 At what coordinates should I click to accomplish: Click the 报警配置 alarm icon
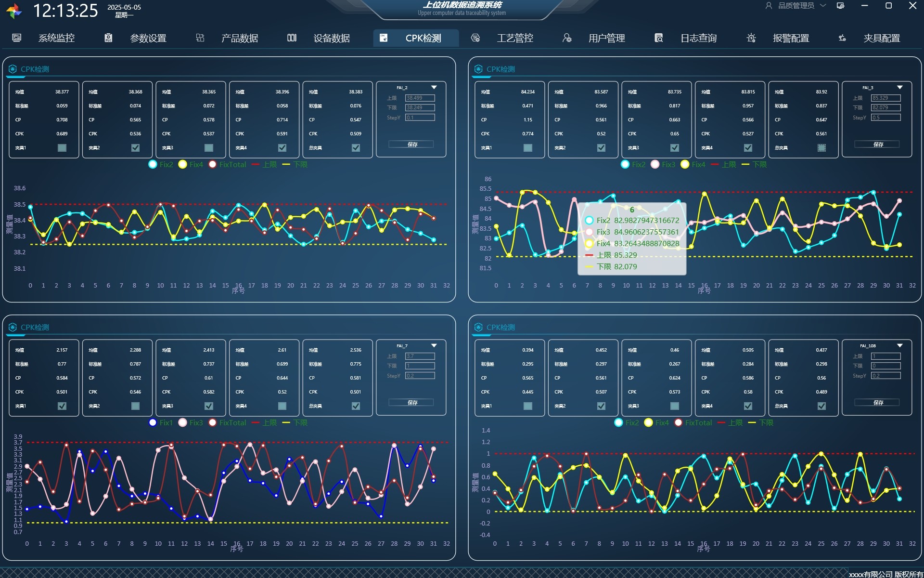point(751,38)
